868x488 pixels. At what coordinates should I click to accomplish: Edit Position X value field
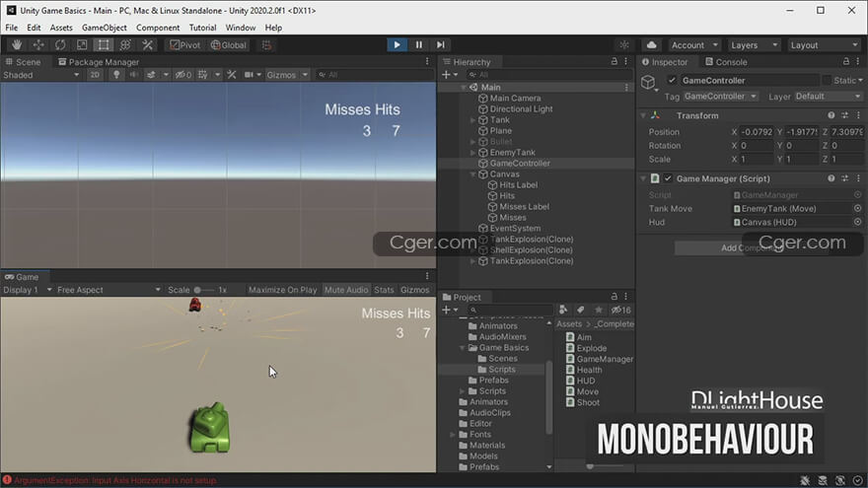point(757,132)
